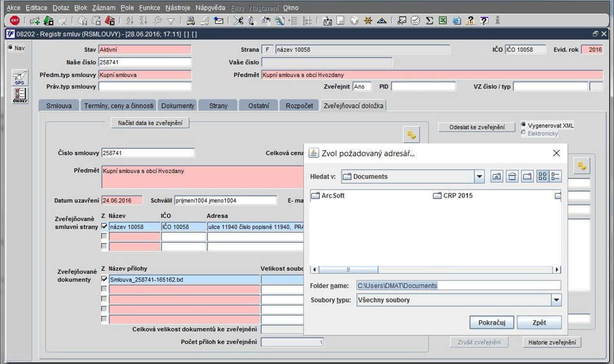Select the ArcSoft folder in the dialog
The width and height of the screenshot is (614, 364).
point(328,195)
